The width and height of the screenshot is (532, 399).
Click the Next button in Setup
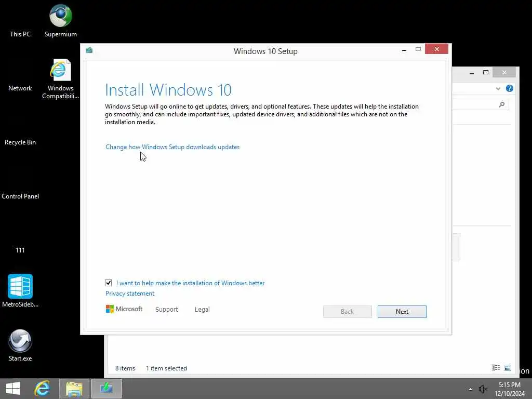402,312
